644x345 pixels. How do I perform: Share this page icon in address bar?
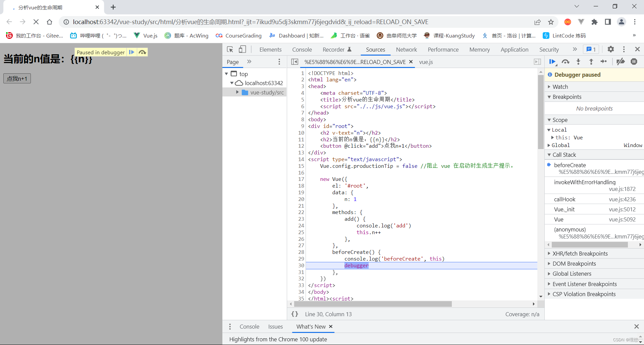pyautogui.click(x=537, y=22)
